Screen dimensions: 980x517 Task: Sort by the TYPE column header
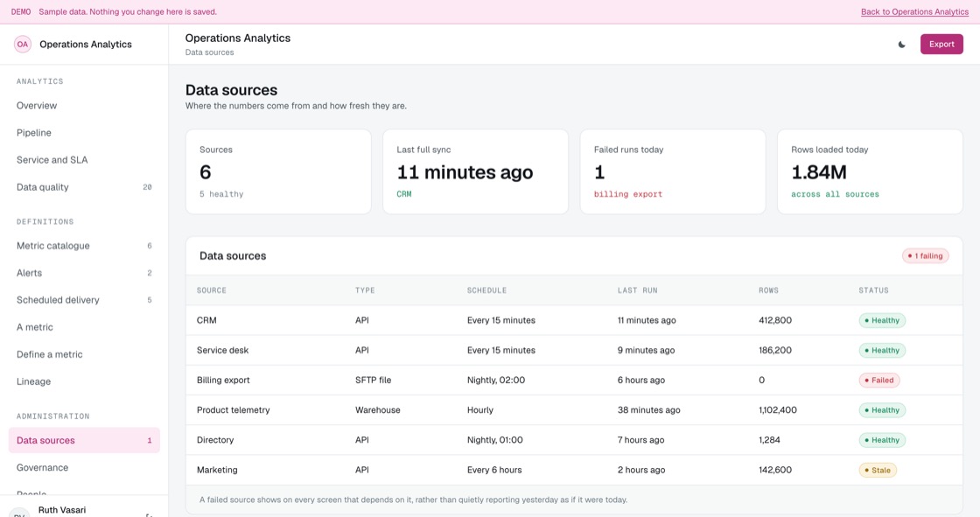(365, 290)
